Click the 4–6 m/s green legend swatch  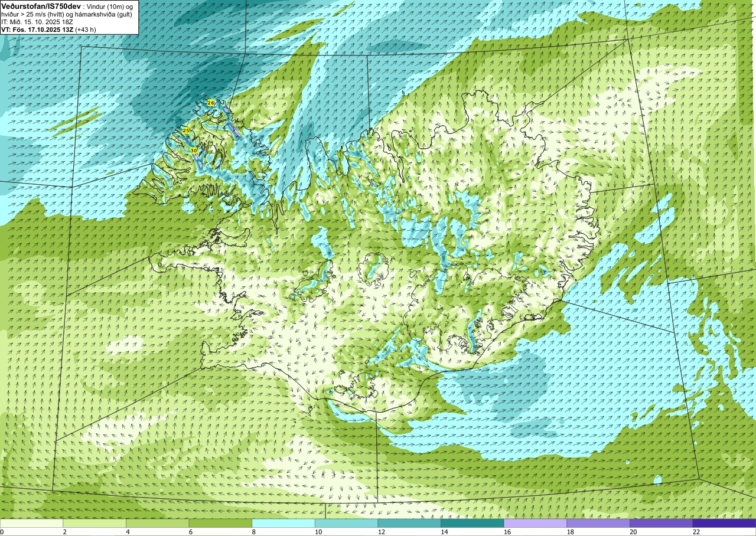point(158,523)
